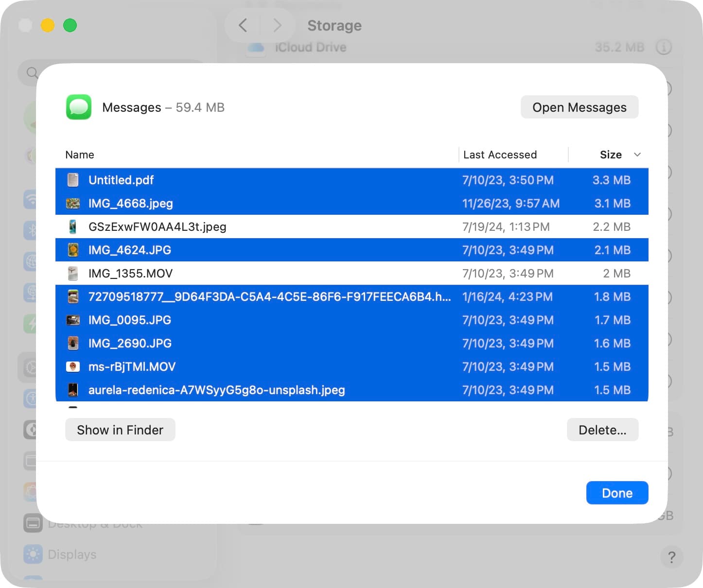703x588 pixels.
Task: Confirm with the blue Done button
Action: click(617, 493)
